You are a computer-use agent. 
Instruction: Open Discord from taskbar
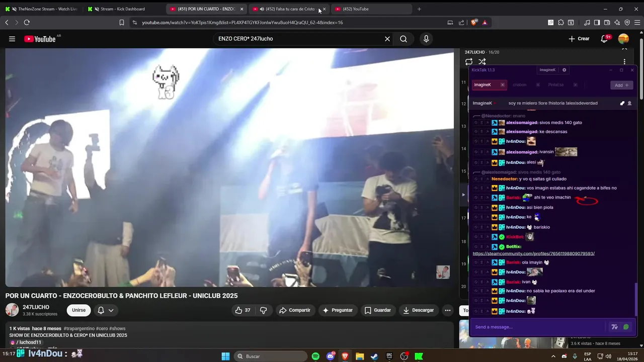[331, 356]
